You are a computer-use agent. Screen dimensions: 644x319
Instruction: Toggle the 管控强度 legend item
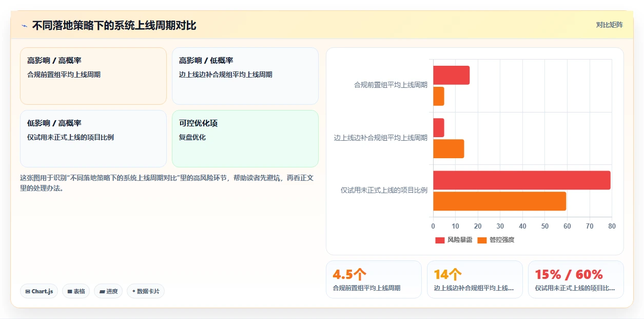pos(496,240)
